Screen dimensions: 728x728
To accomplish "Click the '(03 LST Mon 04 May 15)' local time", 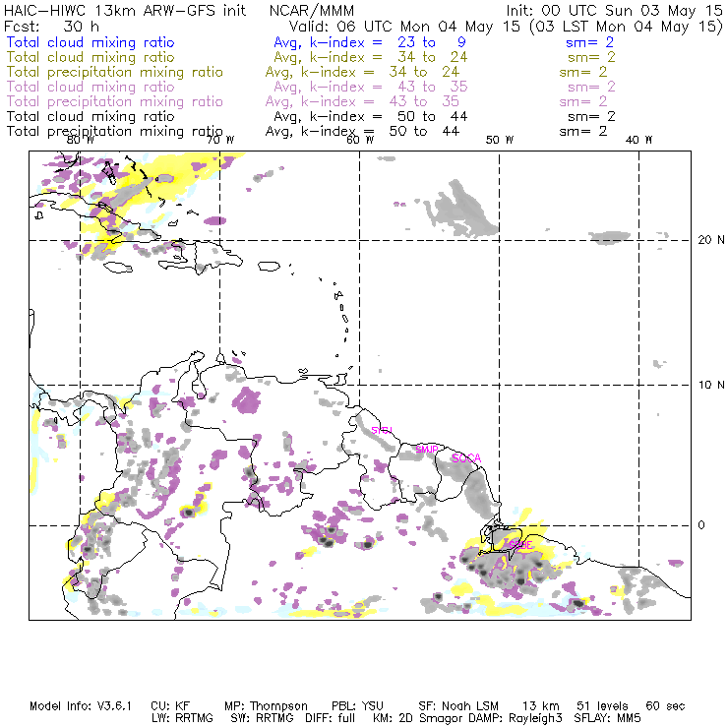I will pos(626,27).
